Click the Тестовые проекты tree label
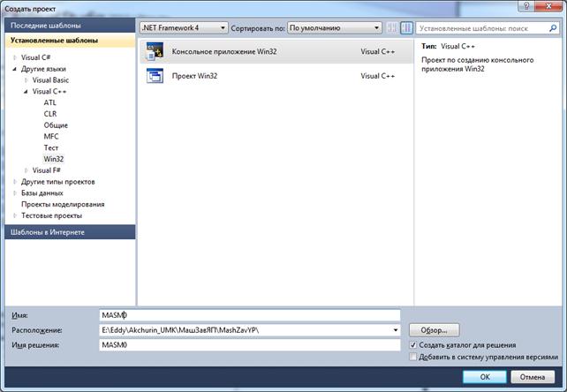This screenshot has height=392, width=567. (x=51, y=215)
